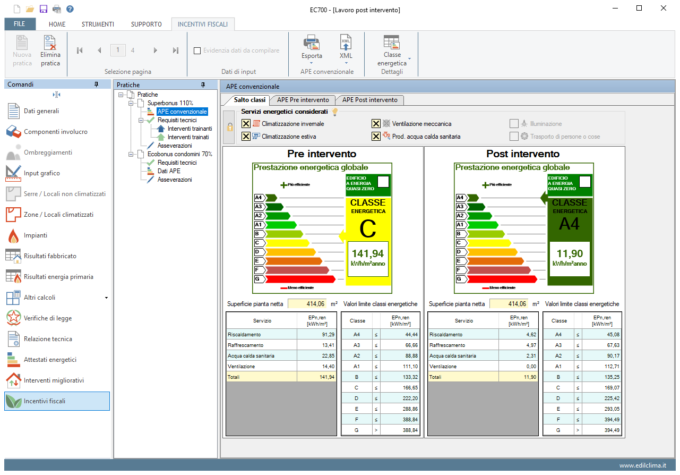Uncheck Climatizzazione invernale checkbox
680x475 pixels.
(x=246, y=123)
